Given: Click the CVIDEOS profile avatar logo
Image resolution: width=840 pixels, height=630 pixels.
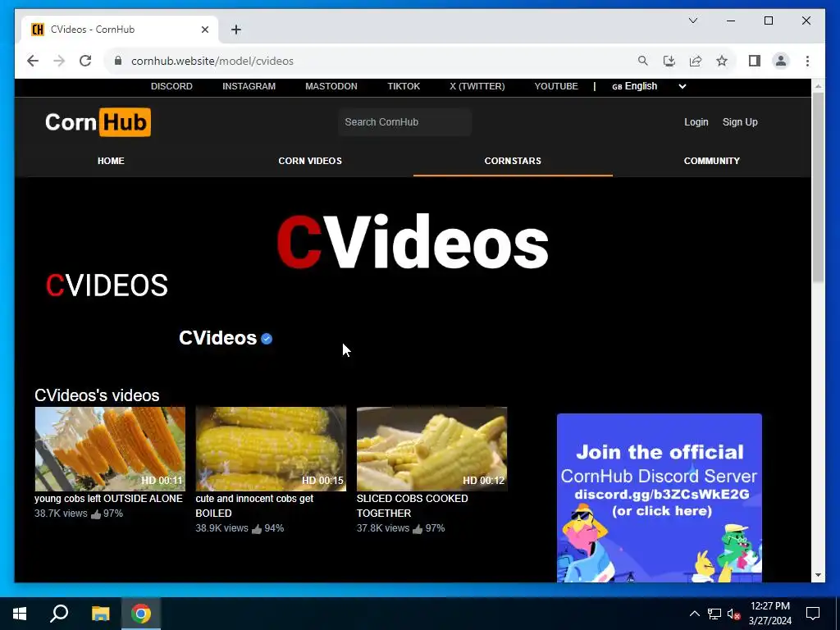Looking at the screenshot, I should click(107, 285).
